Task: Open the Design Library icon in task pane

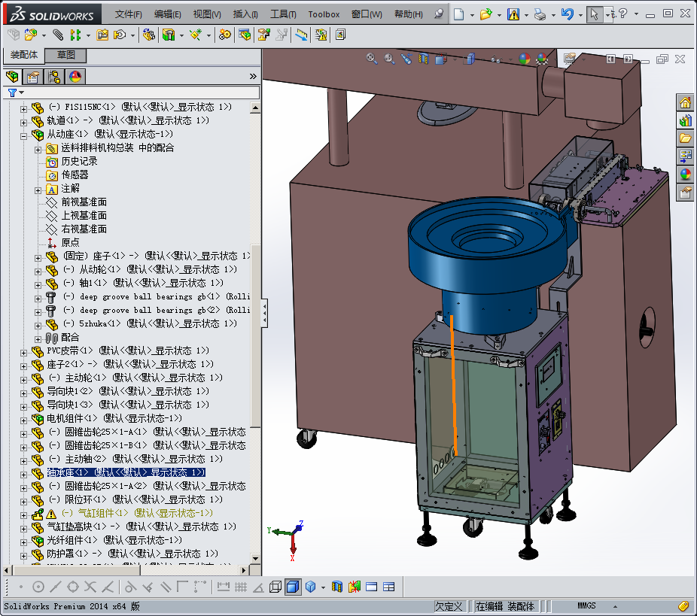Action: click(x=686, y=120)
